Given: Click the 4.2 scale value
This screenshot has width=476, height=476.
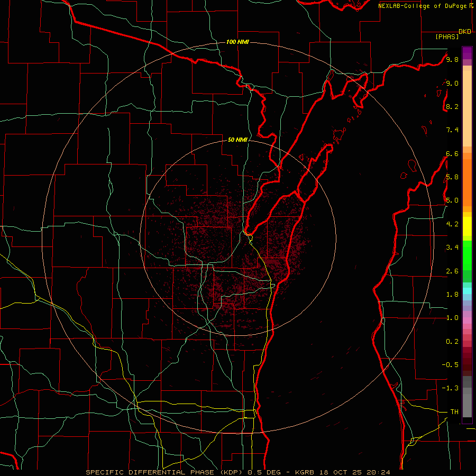Looking at the screenshot, I should tap(452, 224).
